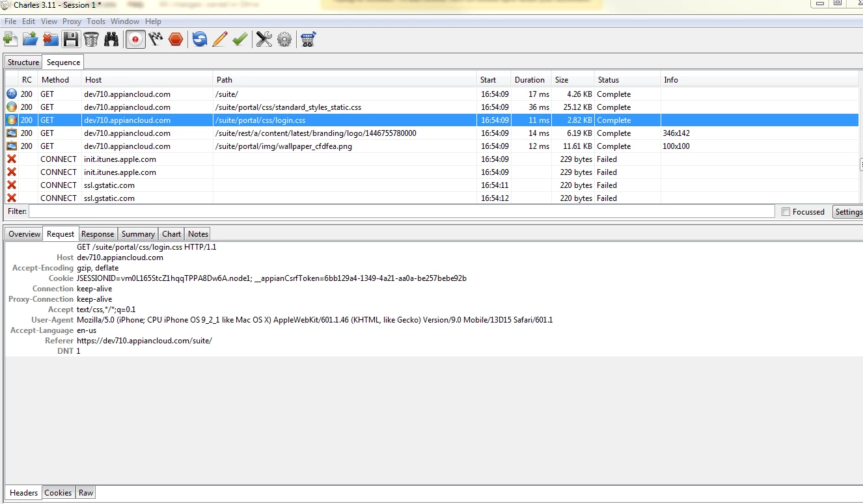Save session with the floppy disk icon
This screenshot has width=863, height=504.
71,39
